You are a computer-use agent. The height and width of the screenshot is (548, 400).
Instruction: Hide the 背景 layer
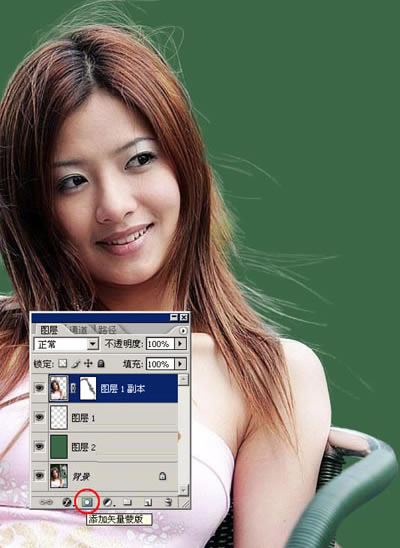coord(39,476)
